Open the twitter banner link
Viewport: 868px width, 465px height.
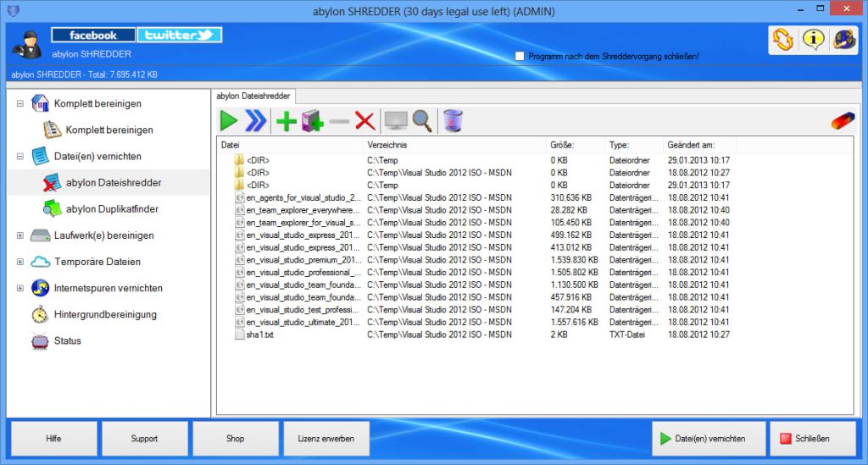point(180,35)
